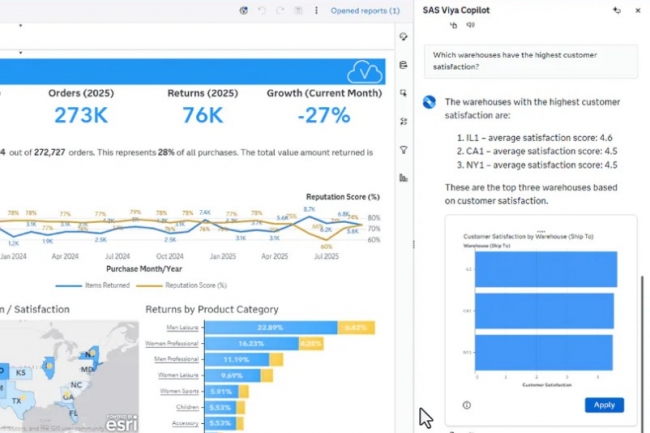Screen dimensions: 650x433
Task: Click the info icon below Copilot chart
Action: point(467,405)
